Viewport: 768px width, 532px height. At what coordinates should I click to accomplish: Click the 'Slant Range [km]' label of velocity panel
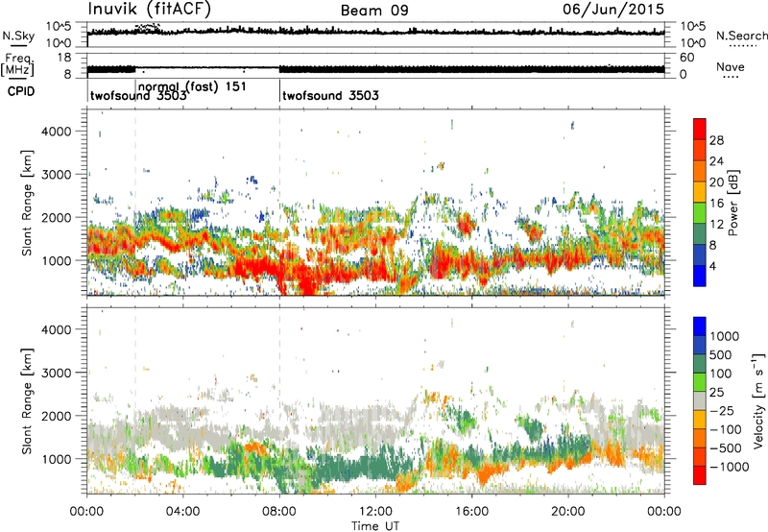click(x=27, y=400)
